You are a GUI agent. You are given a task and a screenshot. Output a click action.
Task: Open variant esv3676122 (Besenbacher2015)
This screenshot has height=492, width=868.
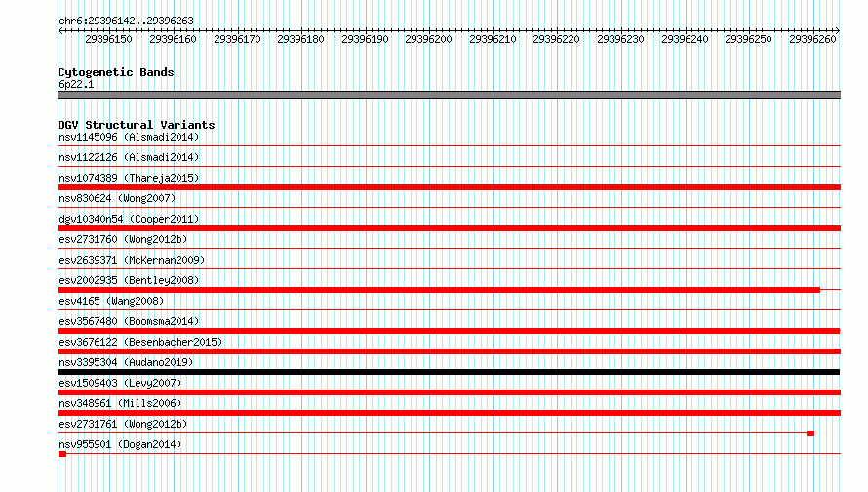(x=140, y=342)
